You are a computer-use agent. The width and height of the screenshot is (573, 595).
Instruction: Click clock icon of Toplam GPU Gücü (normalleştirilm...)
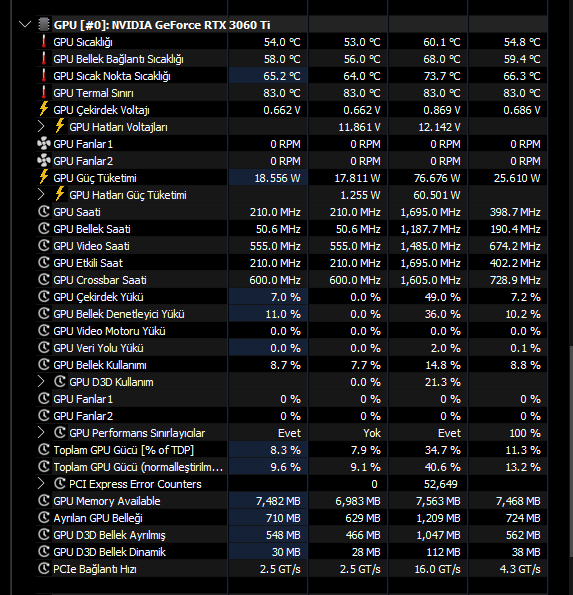click(x=44, y=466)
